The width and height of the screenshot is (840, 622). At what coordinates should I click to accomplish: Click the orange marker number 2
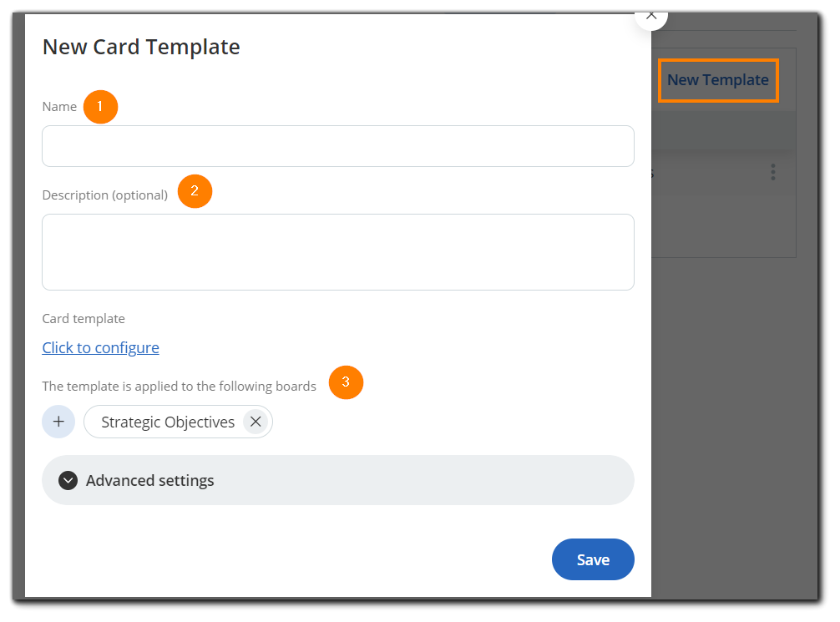195,191
